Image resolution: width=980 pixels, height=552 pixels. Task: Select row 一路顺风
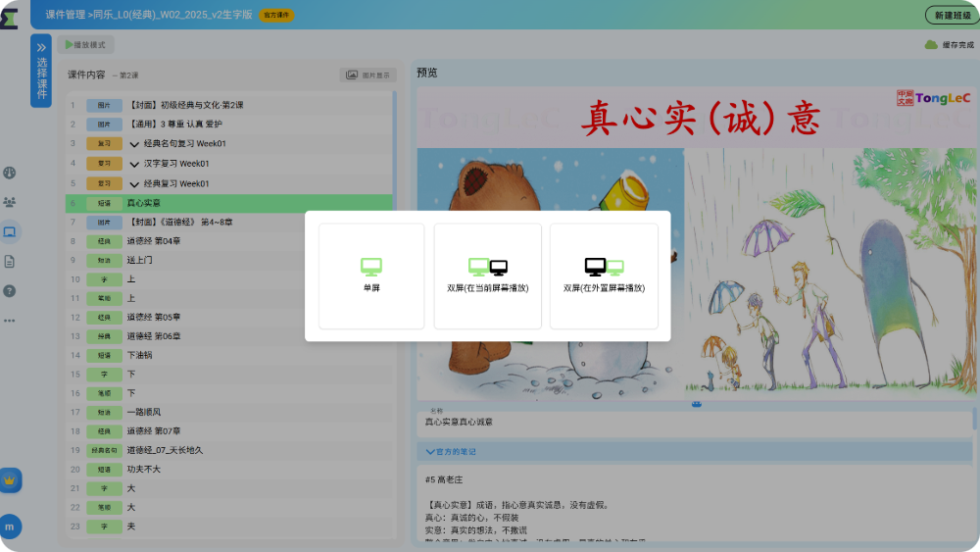pyautogui.click(x=228, y=412)
